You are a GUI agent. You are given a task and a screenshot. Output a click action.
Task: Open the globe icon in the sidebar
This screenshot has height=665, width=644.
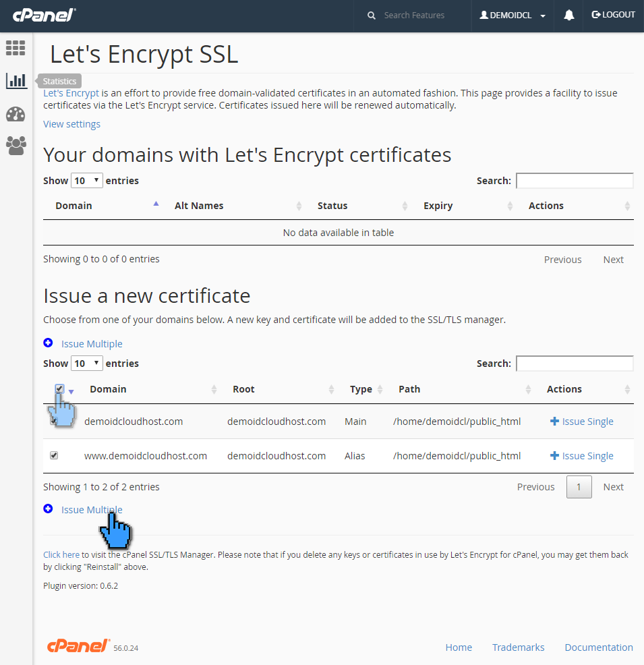[15, 114]
